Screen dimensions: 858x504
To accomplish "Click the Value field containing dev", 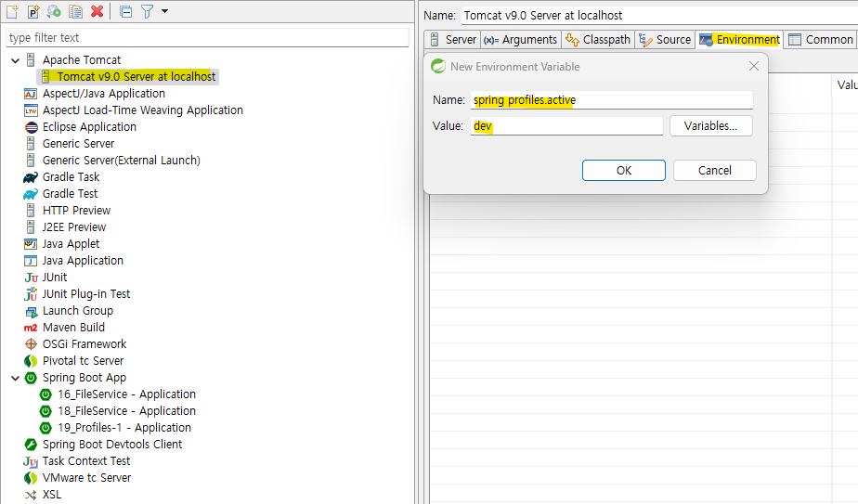I will [566, 126].
